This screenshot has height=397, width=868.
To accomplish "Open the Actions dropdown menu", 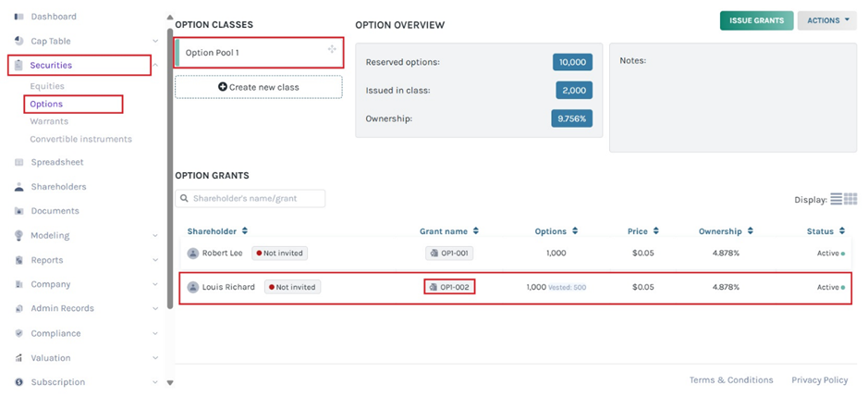I will 826,20.
